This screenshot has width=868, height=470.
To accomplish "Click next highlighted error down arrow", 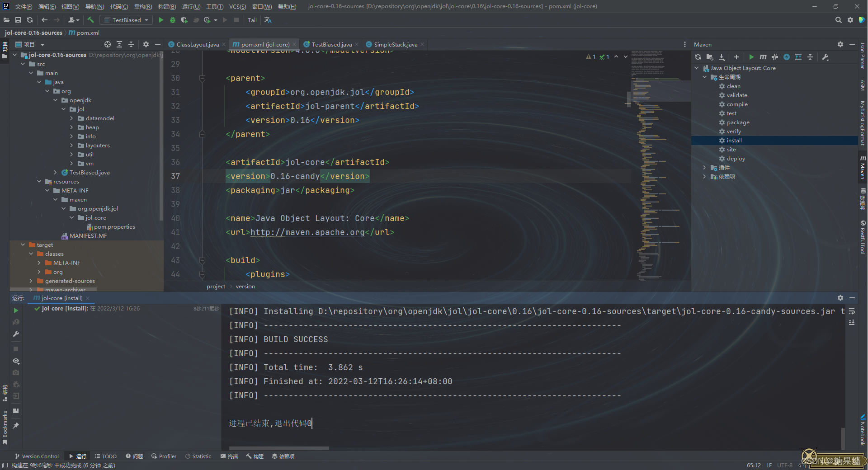I will (626, 57).
